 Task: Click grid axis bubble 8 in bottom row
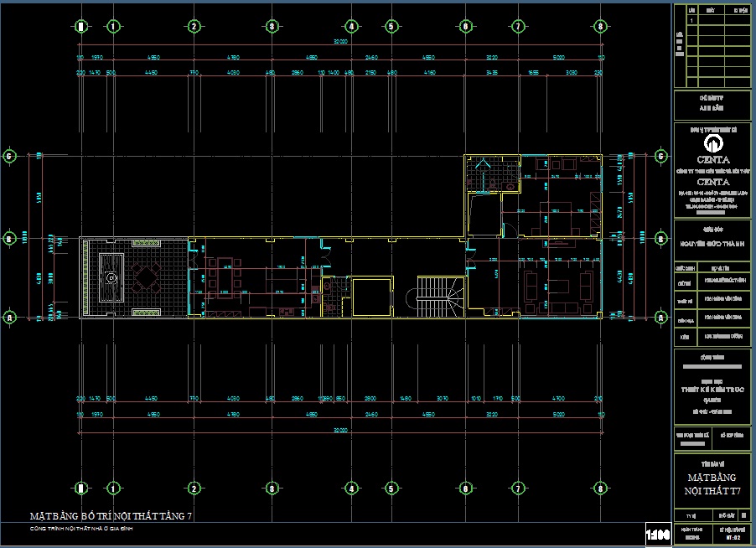(600, 489)
